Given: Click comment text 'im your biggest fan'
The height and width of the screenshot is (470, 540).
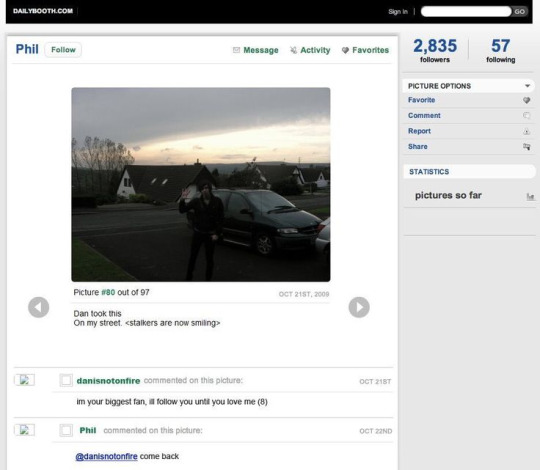Looking at the screenshot, I should (111, 402).
